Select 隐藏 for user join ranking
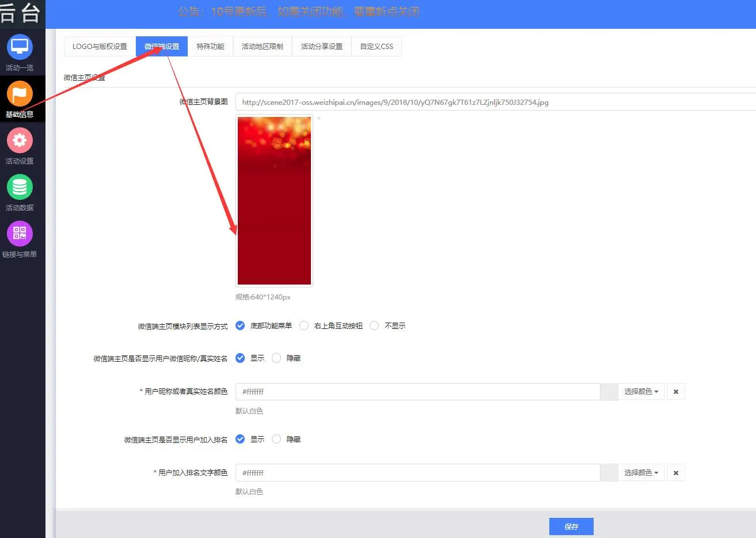 coord(276,440)
